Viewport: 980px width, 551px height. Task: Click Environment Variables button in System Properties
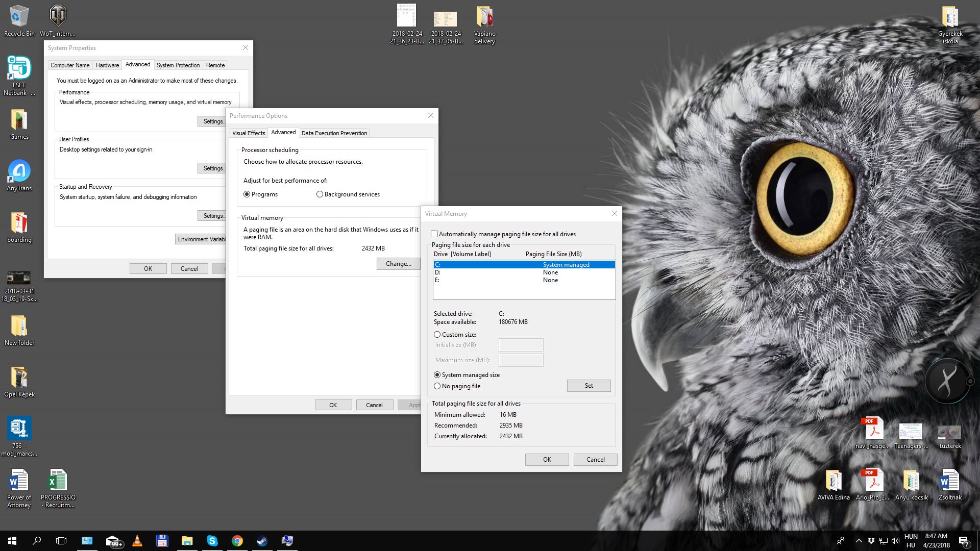coord(201,239)
